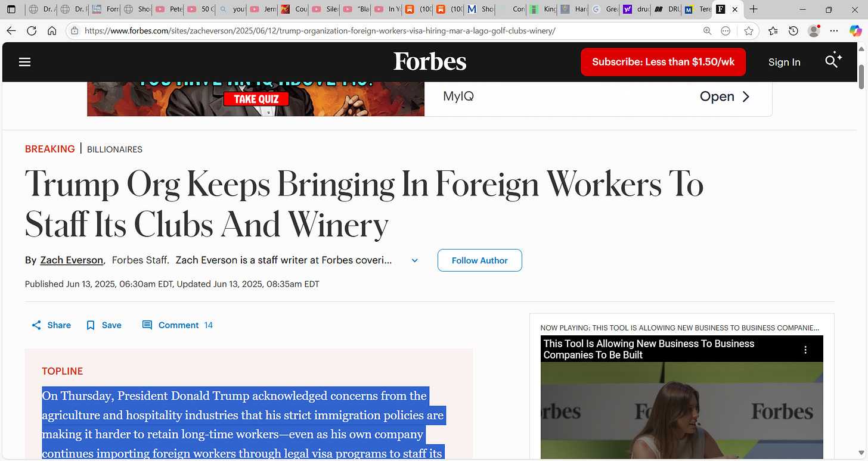Image resolution: width=868 pixels, height=461 pixels.
Task: Open Zach Everson author link
Action: point(72,260)
